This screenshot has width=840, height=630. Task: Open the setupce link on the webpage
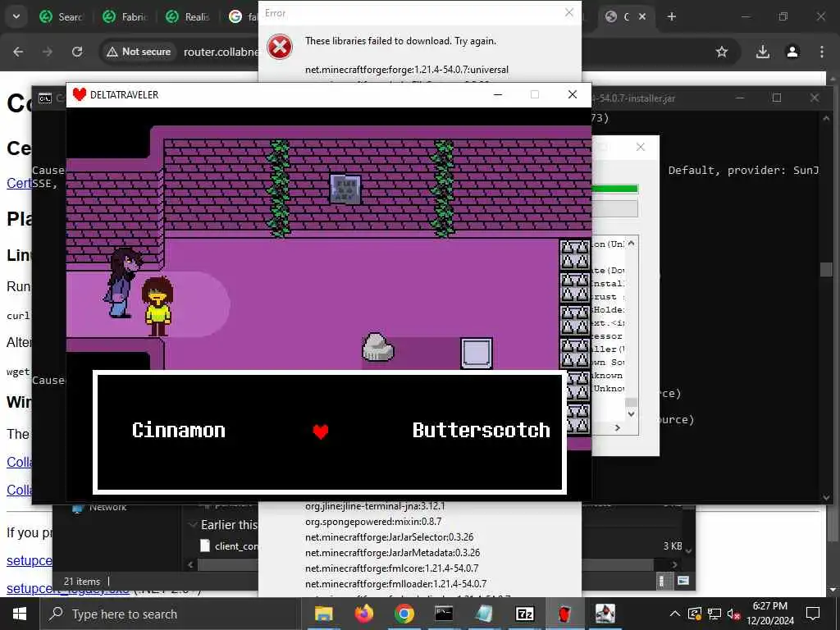[30, 560]
